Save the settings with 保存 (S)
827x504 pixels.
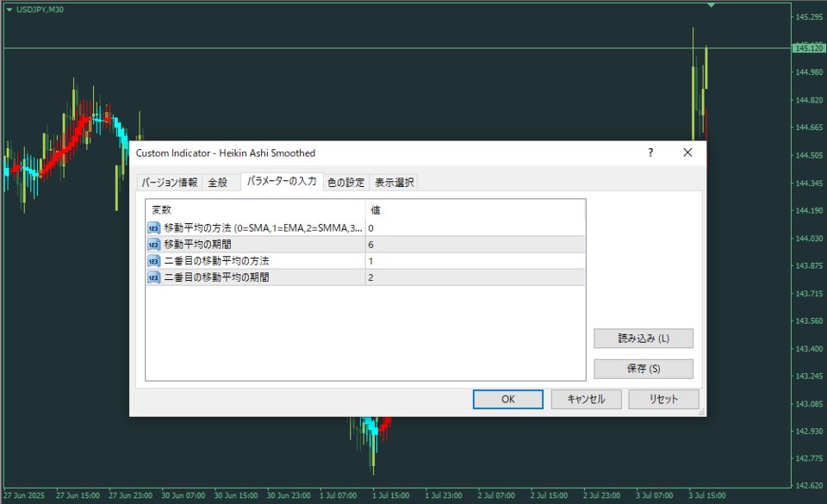(643, 369)
